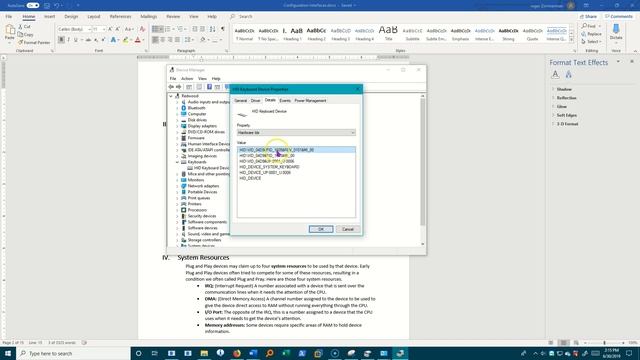Switch to the Driver tab in properties dialog
Image resolution: width=640 pixels, height=360 pixels.
256,100
